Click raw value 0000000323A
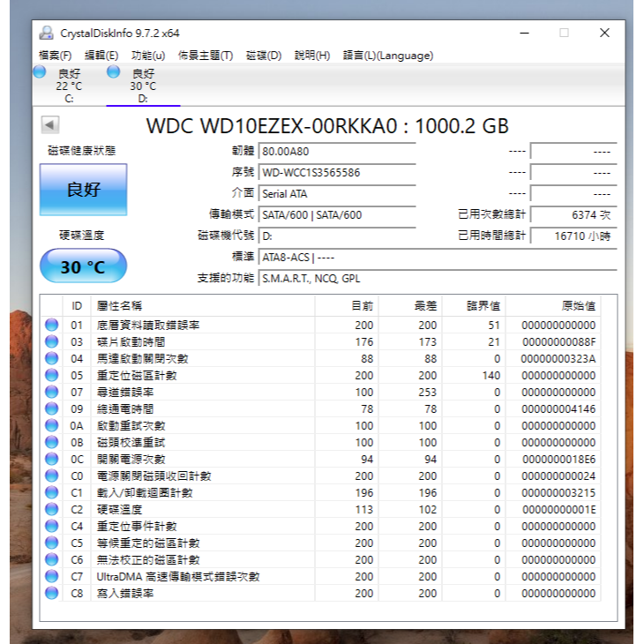The width and height of the screenshot is (644, 644). click(558, 359)
